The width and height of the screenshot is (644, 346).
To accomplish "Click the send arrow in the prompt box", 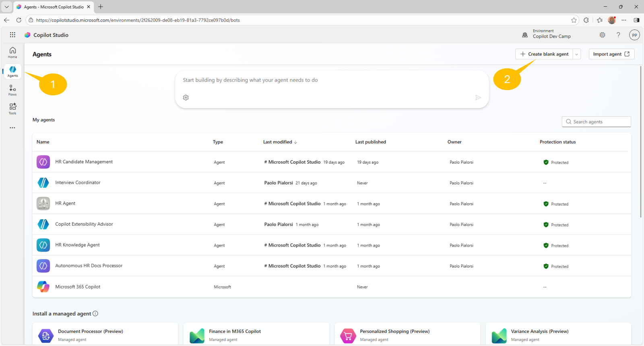I will point(478,97).
